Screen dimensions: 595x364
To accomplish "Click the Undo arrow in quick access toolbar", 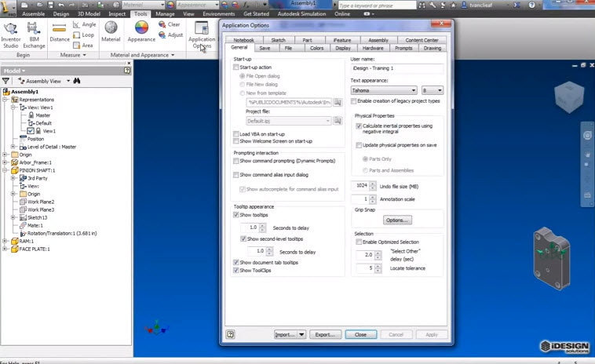I will [61, 5].
